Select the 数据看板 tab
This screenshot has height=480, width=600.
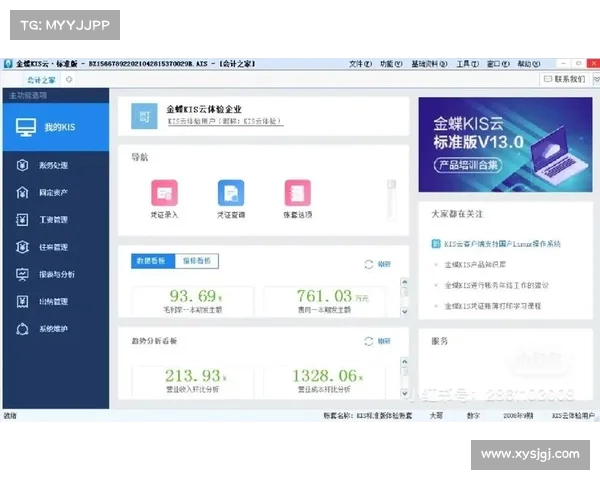tap(153, 261)
